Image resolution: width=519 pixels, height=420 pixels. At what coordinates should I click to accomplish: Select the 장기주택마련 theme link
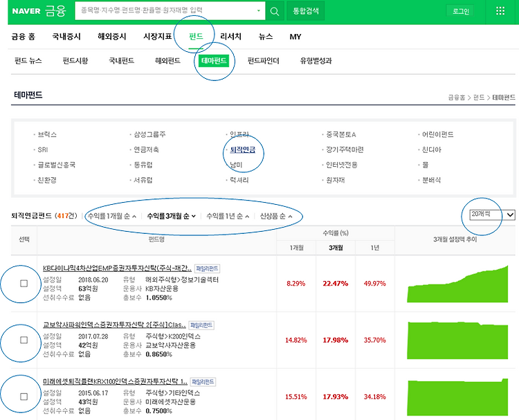point(345,150)
